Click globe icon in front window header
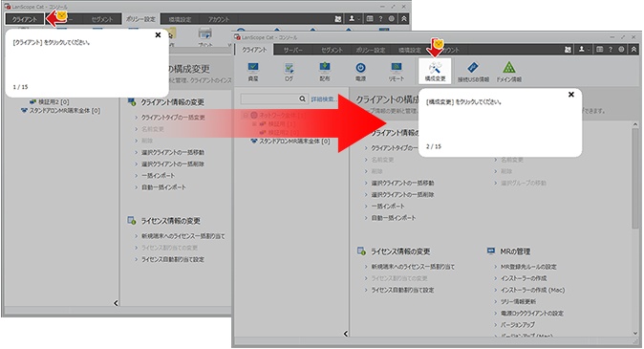Screen dimensions: 644x349 click(621, 50)
